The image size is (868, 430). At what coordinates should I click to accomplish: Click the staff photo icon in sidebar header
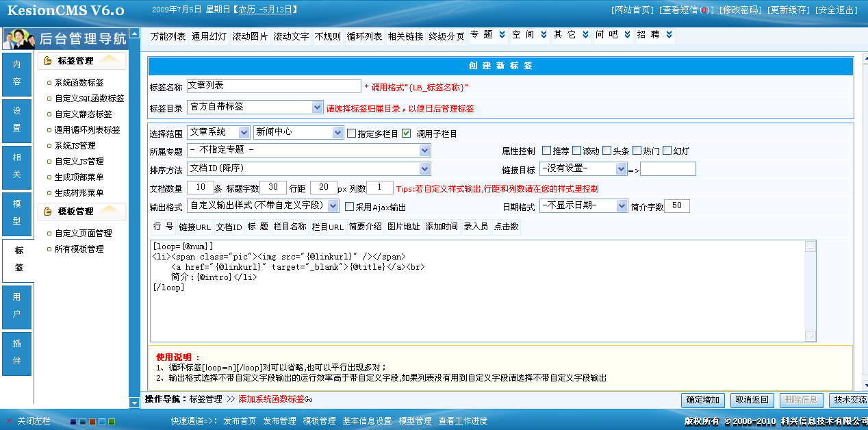pos(18,38)
